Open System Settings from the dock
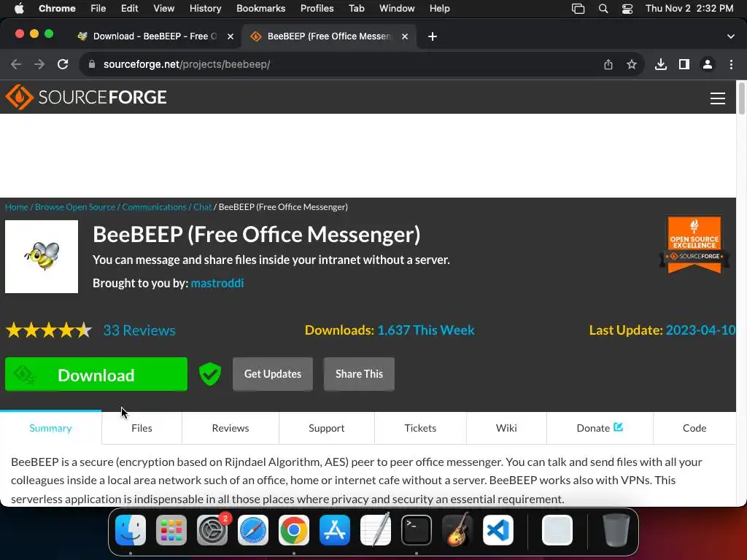Image resolution: width=747 pixels, height=560 pixels. coord(212,530)
